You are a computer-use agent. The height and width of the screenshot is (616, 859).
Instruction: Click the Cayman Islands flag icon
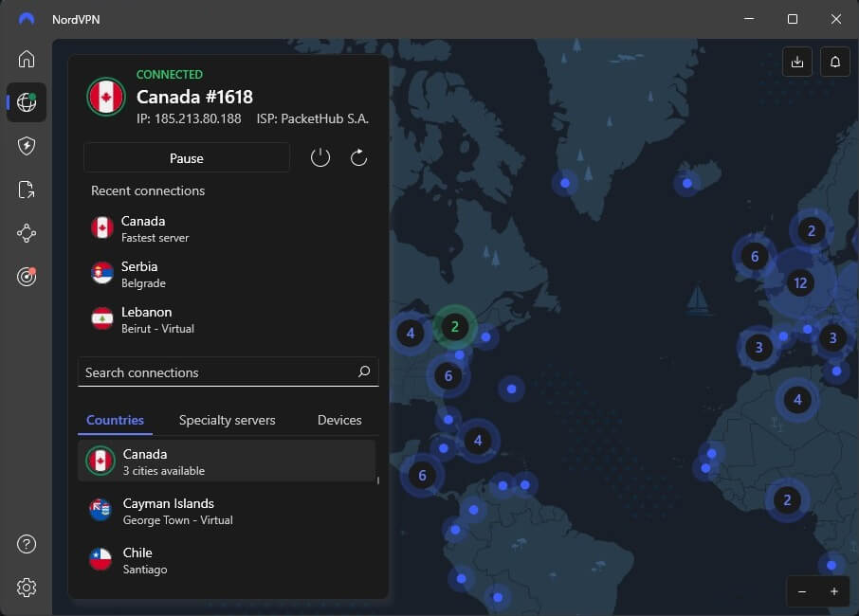tap(101, 510)
